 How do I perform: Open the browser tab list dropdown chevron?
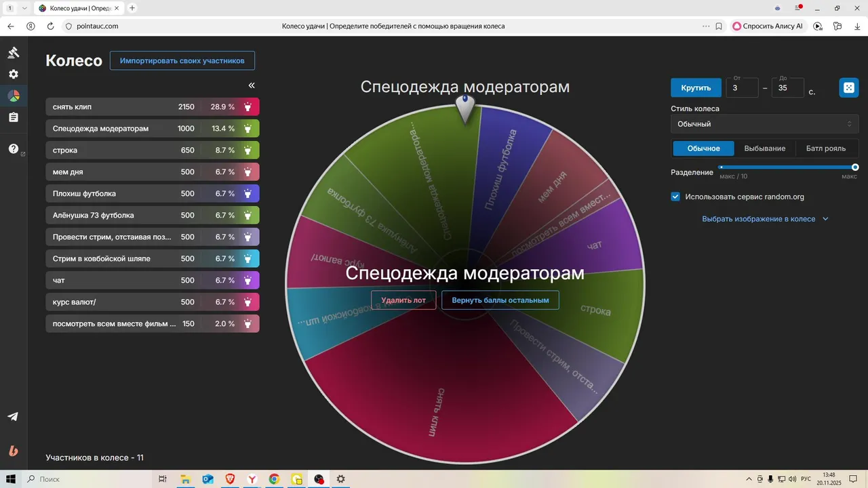24,8
